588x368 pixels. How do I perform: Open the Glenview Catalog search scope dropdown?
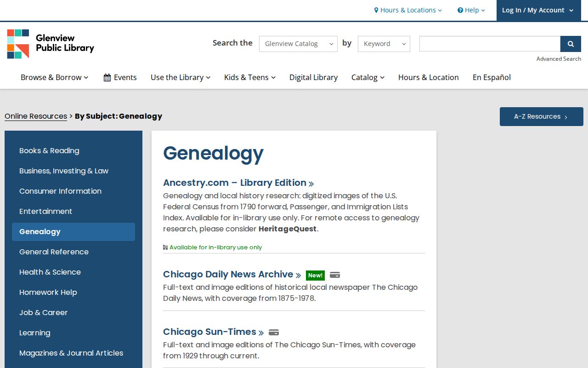[298, 44]
